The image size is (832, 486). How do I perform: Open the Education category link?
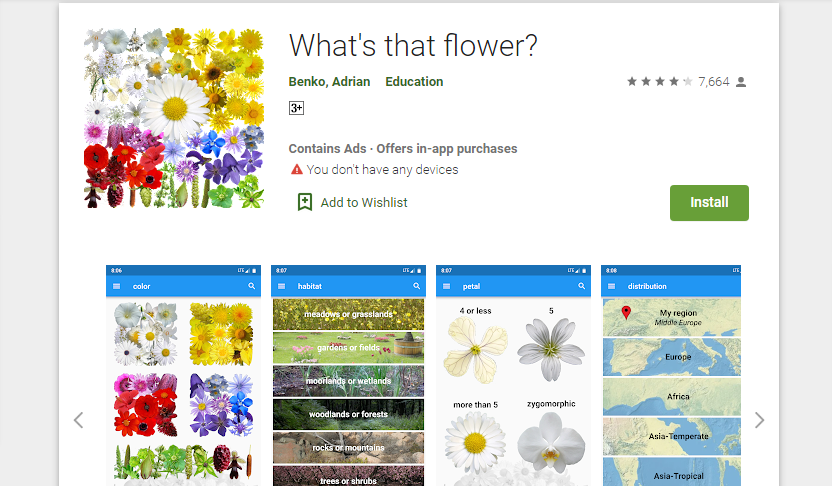point(414,82)
